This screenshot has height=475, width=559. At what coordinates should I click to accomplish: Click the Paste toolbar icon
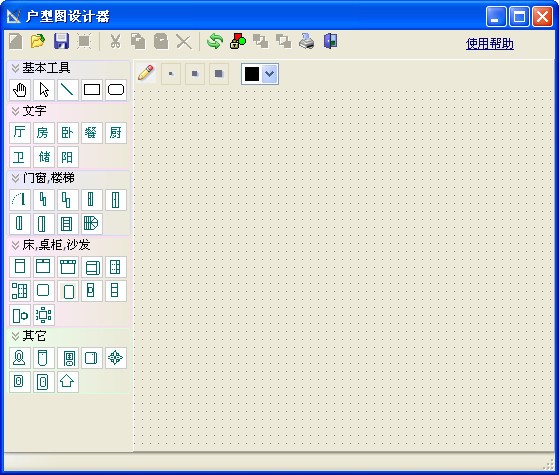[x=161, y=41]
